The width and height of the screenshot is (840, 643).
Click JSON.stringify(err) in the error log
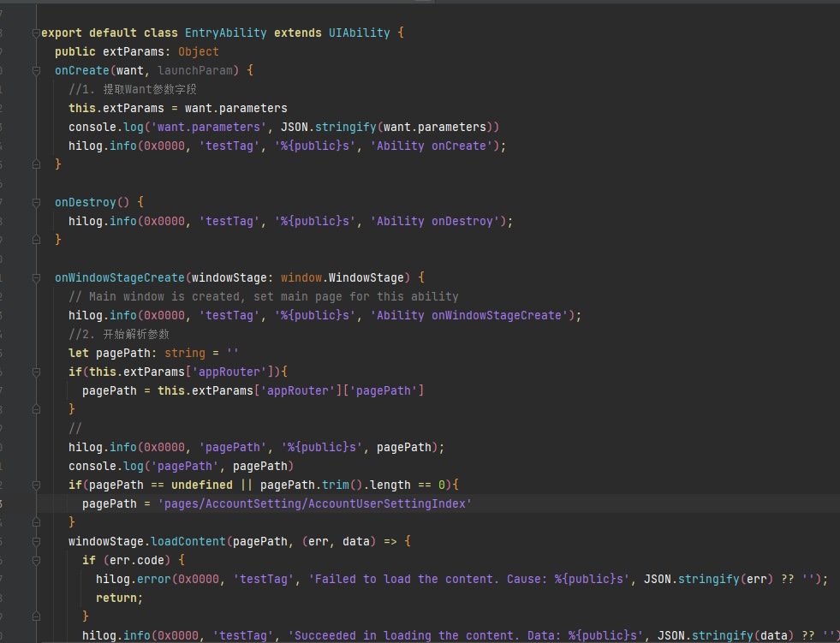pyautogui.click(x=708, y=580)
